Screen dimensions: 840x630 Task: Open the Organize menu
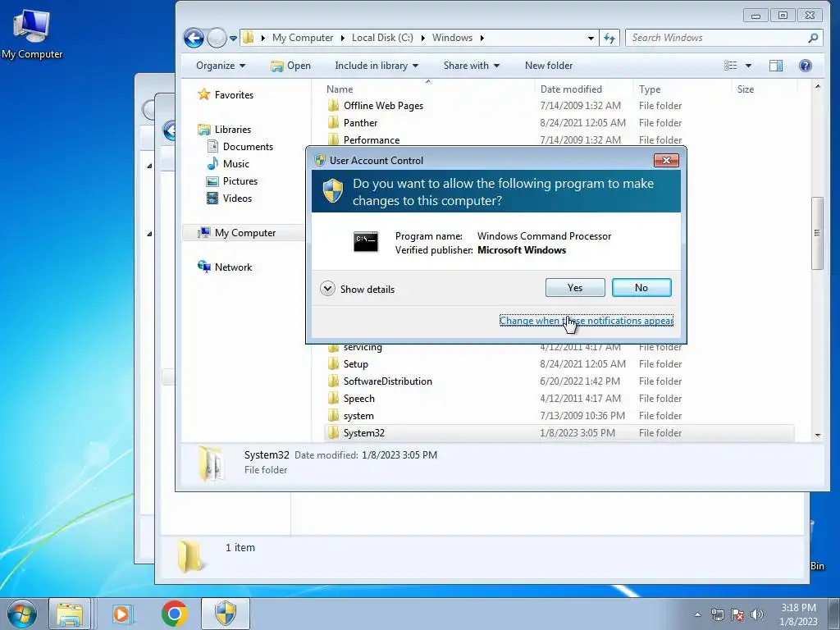[x=221, y=66]
